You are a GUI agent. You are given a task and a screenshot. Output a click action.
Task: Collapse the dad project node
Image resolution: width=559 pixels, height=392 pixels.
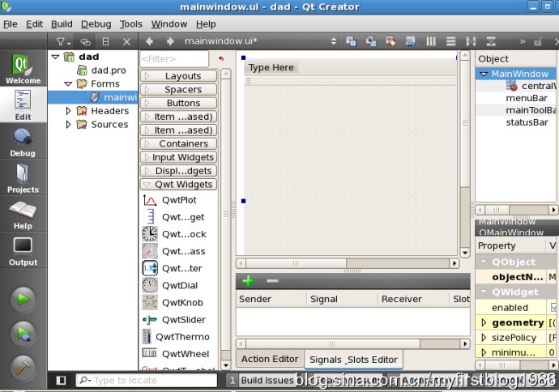click(55, 57)
